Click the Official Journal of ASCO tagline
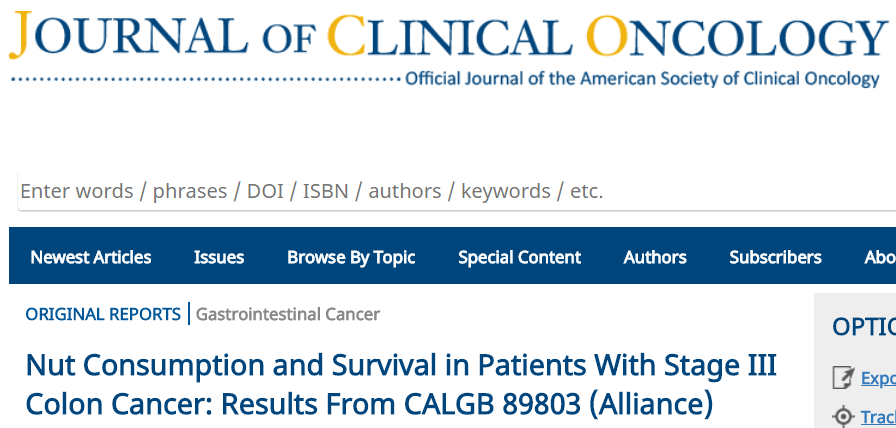 pos(642,78)
